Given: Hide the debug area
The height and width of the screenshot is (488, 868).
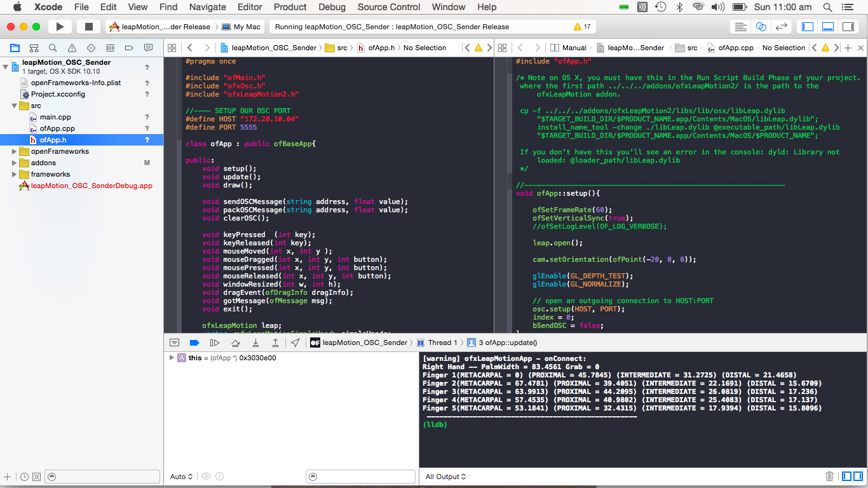Looking at the screenshot, I should (x=175, y=342).
